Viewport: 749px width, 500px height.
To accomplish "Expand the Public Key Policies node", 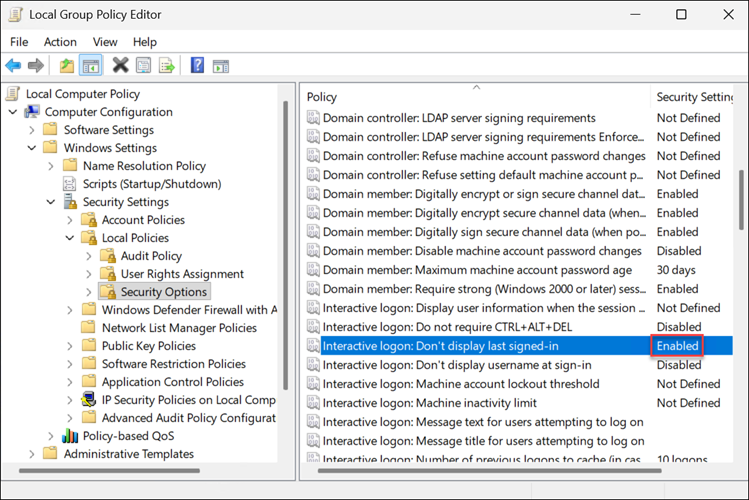I will tap(70, 346).
